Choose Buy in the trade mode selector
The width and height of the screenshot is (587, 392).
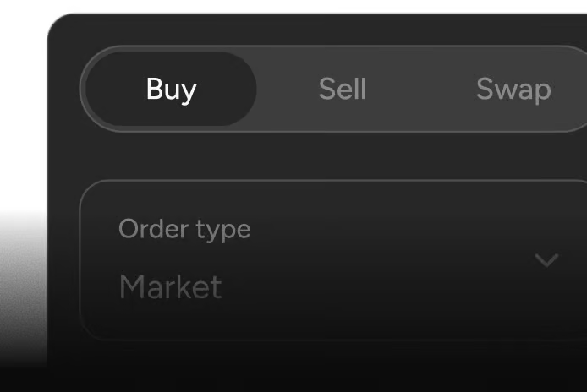pyautogui.click(x=171, y=89)
